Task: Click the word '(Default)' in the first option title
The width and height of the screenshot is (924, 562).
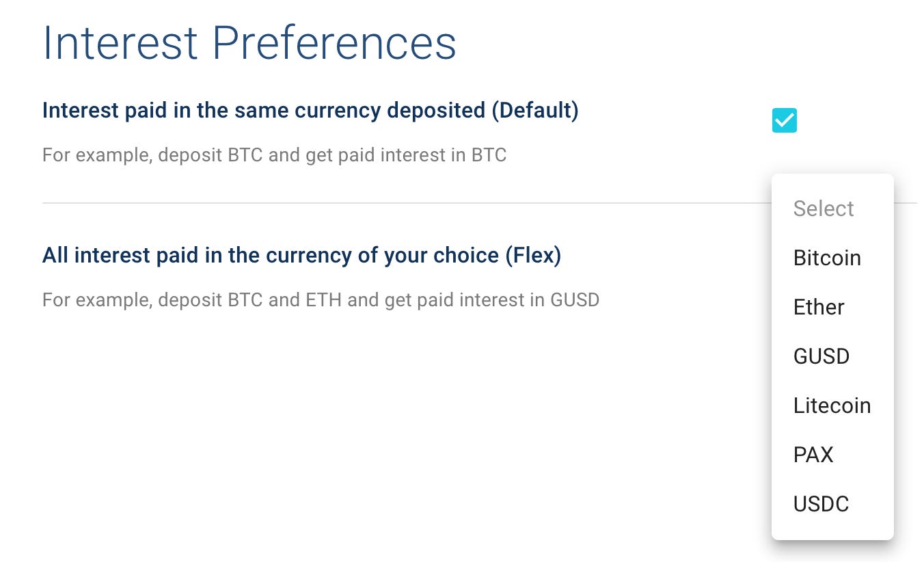Action: (534, 110)
